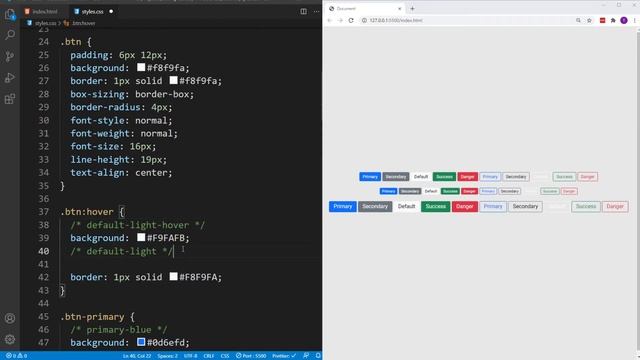
Task: Open the Manage gear menu in VS Code
Action: [10, 339]
